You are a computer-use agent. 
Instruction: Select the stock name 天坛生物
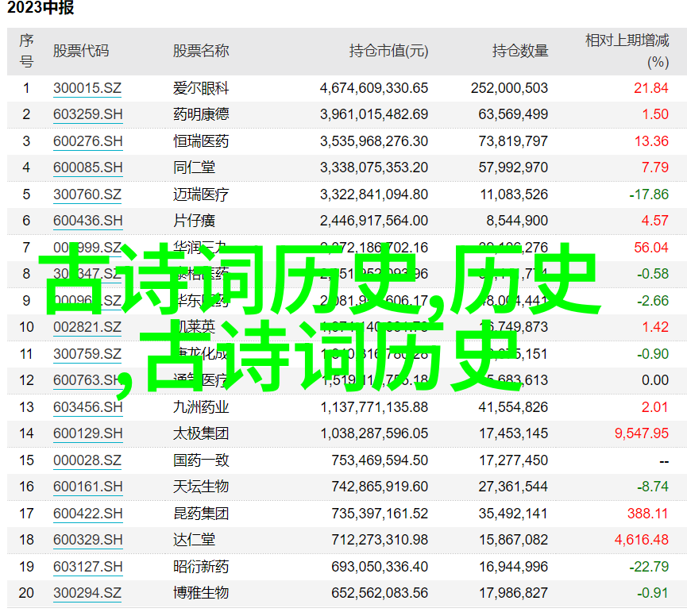pyautogui.click(x=201, y=487)
